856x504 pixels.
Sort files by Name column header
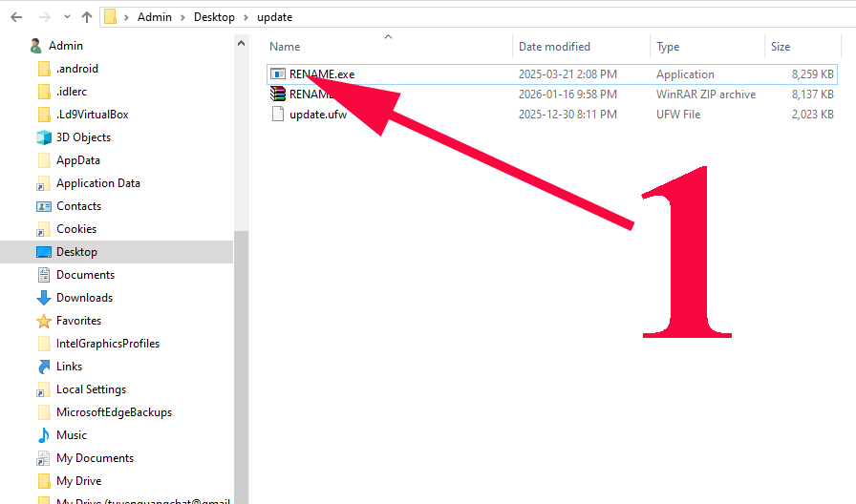tap(285, 47)
